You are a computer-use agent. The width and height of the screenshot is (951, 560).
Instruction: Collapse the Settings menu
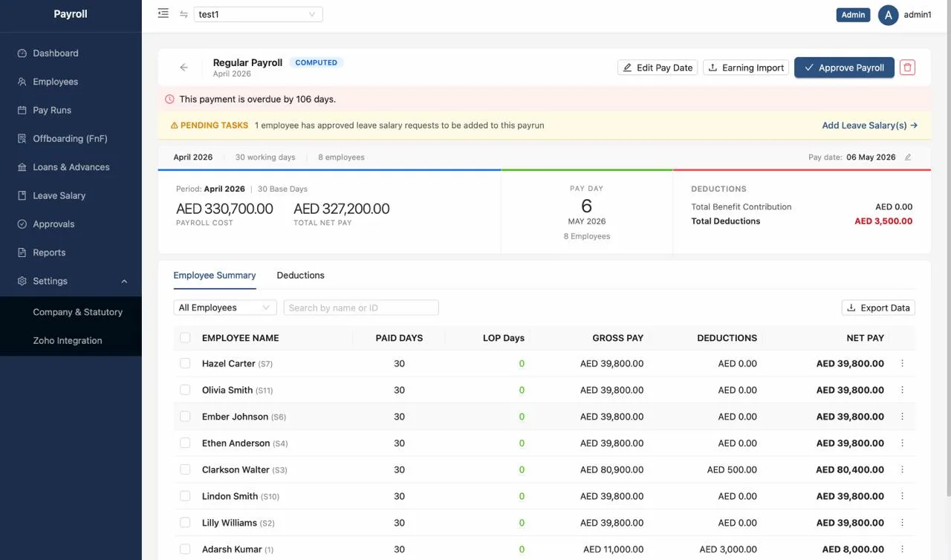point(71,281)
